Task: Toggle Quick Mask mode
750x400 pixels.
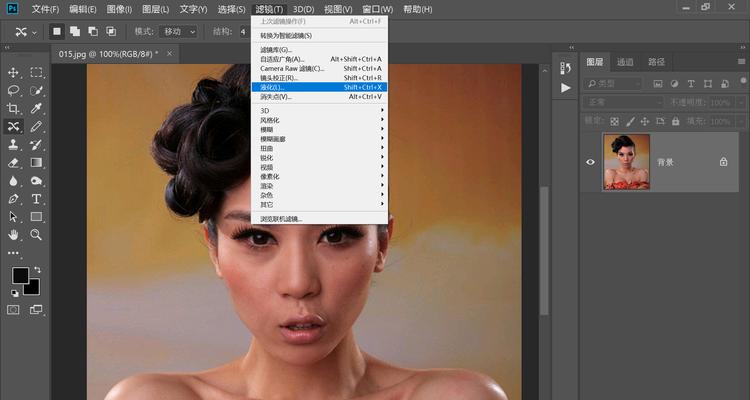Action: click(x=13, y=310)
